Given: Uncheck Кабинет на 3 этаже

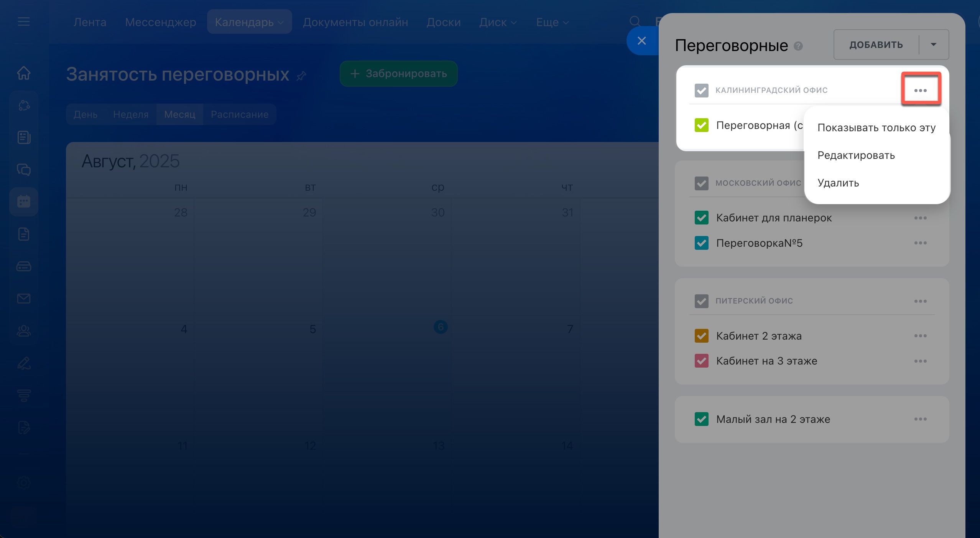Looking at the screenshot, I should [x=702, y=361].
